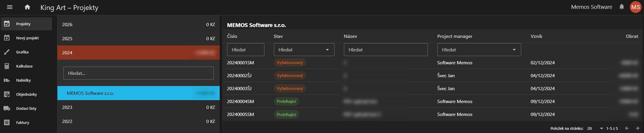
Task: Open Nový projekt menu item
Action: click(27, 38)
